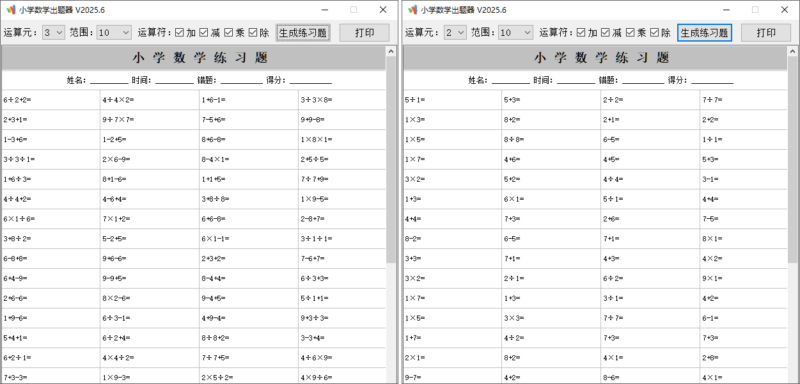Screen dimensions: 800x384
Task: Click 打印 button in the left window
Action: (x=364, y=33)
